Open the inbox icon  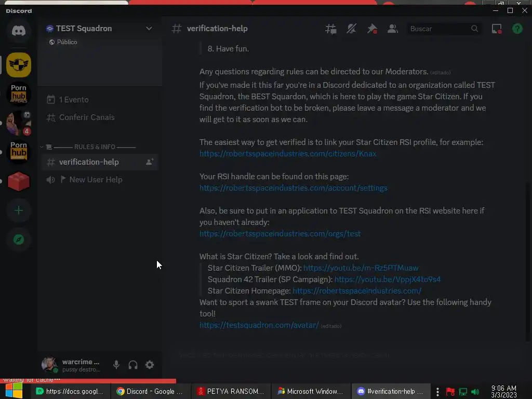tap(497, 29)
